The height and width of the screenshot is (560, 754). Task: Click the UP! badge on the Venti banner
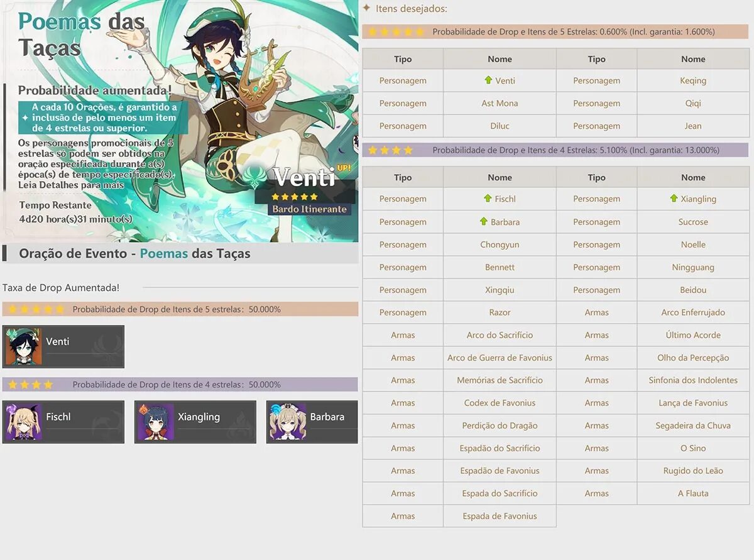(x=344, y=168)
